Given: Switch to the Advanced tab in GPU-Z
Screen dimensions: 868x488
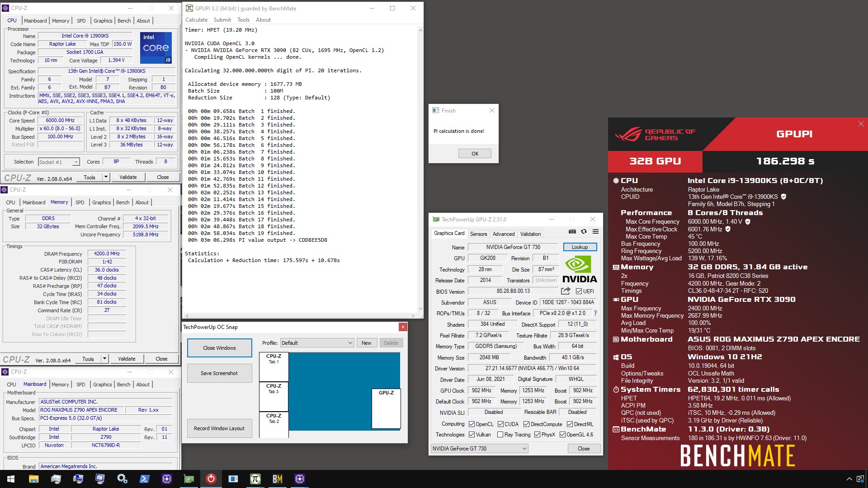Looking at the screenshot, I should (x=503, y=234).
